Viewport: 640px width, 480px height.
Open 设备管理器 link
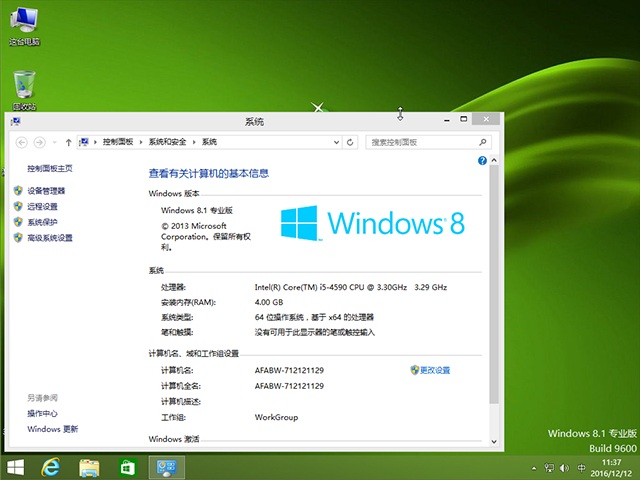click(x=46, y=191)
